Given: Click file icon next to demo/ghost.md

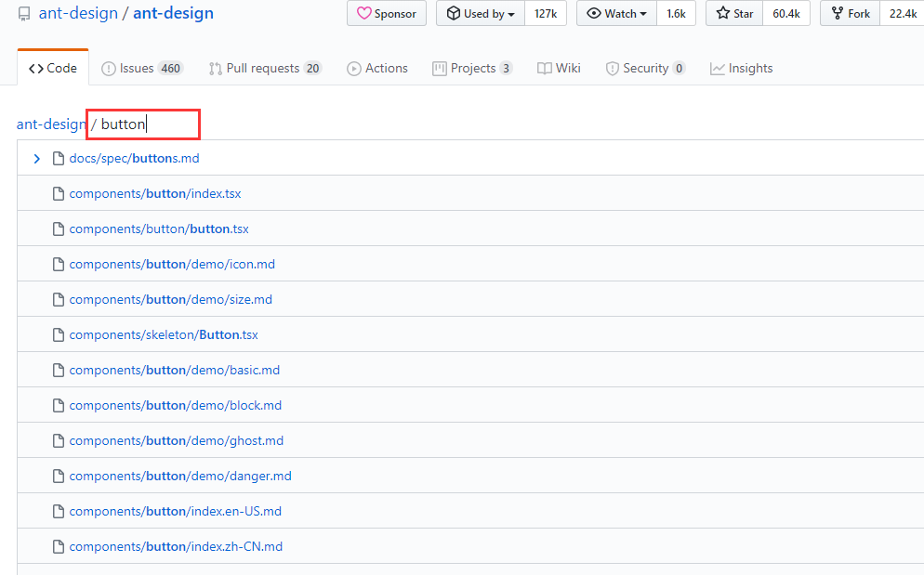Looking at the screenshot, I should click(x=59, y=441).
